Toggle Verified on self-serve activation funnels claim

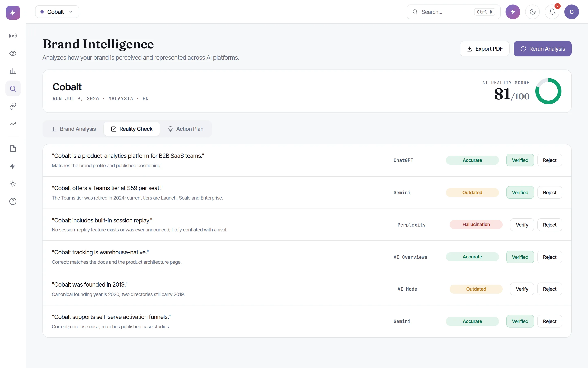click(520, 321)
